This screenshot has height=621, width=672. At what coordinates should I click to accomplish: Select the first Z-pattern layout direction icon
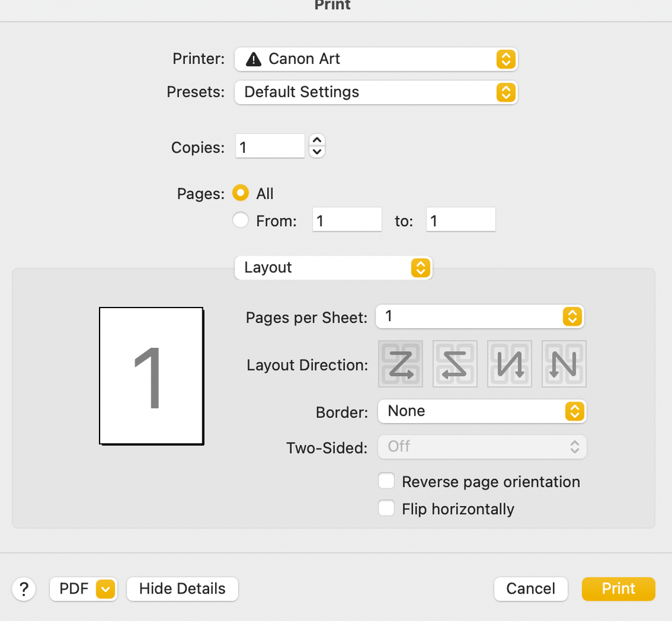(401, 364)
